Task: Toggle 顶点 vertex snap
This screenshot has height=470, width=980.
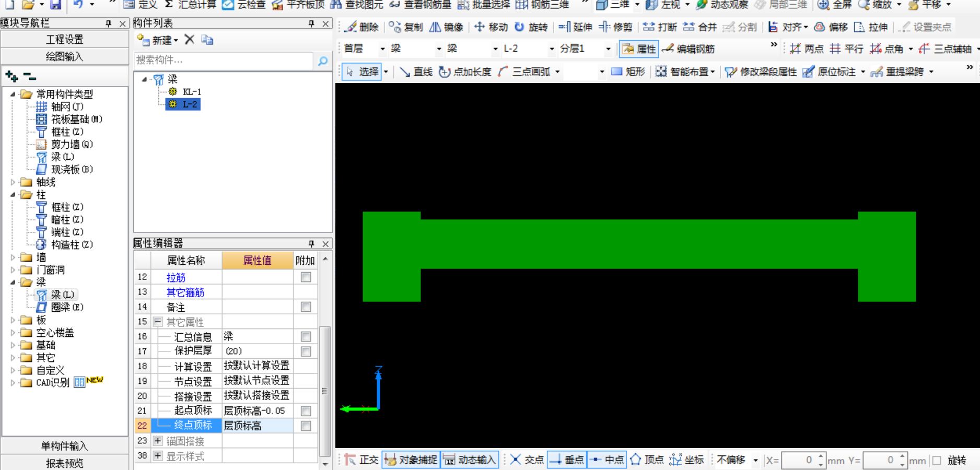Action: tap(647, 460)
